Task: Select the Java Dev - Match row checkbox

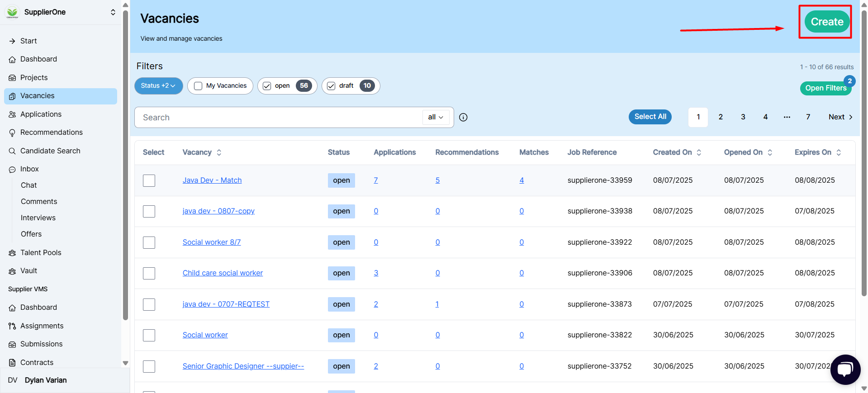Action: pyautogui.click(x=149, y=180)
